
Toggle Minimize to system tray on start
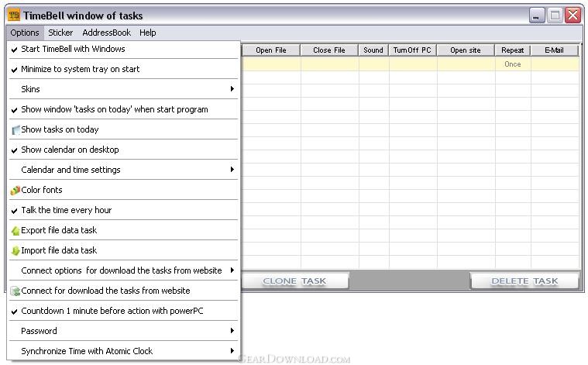(x=123, y=69)
